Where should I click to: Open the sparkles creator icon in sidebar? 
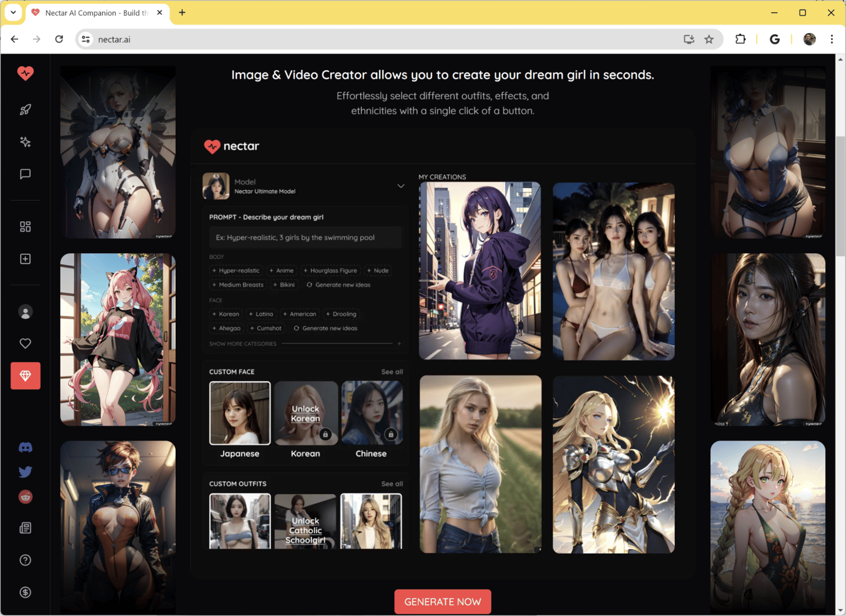[25, 142]
